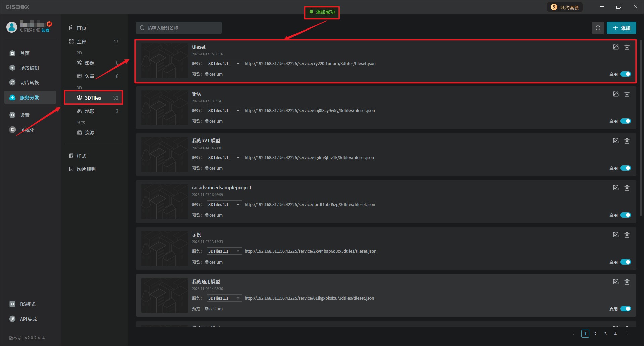Click the refresh icon beside Add button

(598, 28)
